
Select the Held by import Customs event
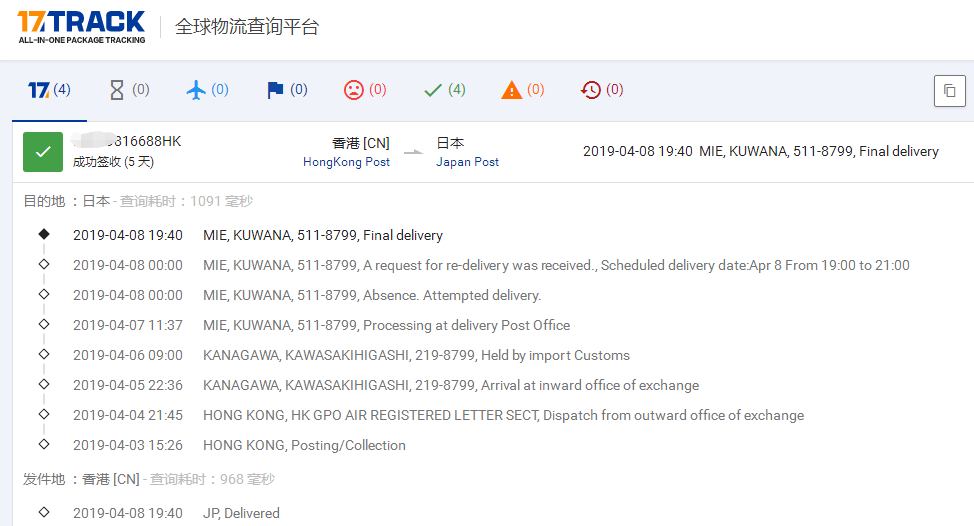tap(416, 355)
